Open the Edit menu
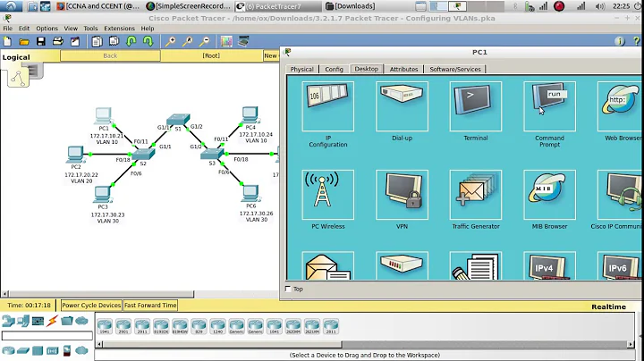Image resolution: width=644 pixels, height=361 pixels. coord(24,29)
